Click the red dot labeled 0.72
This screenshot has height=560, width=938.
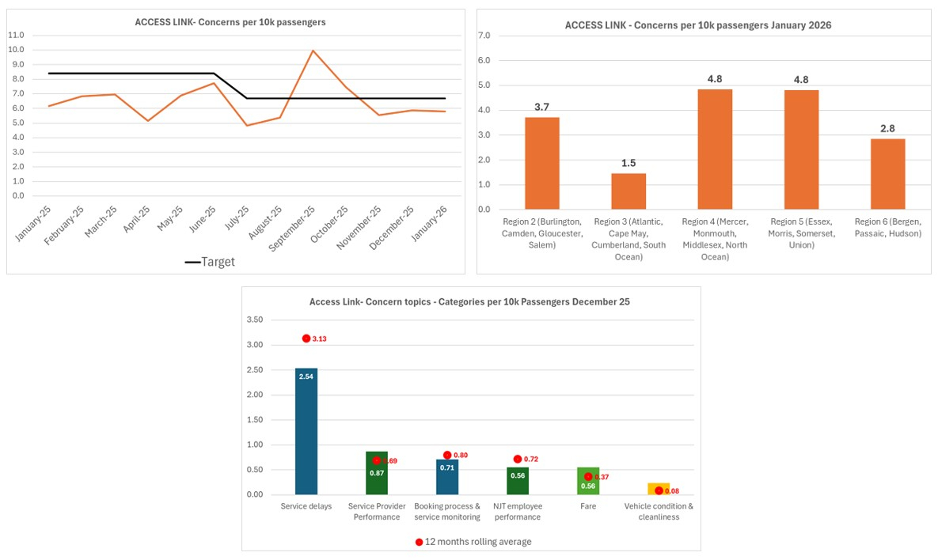(518, 459)
